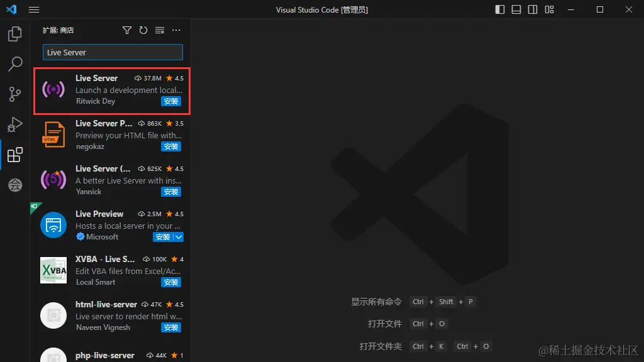The width and height of the screenshot is (644, 362).
Task: Install Microsoft Live Preview extension
Action: pos(163,237)
